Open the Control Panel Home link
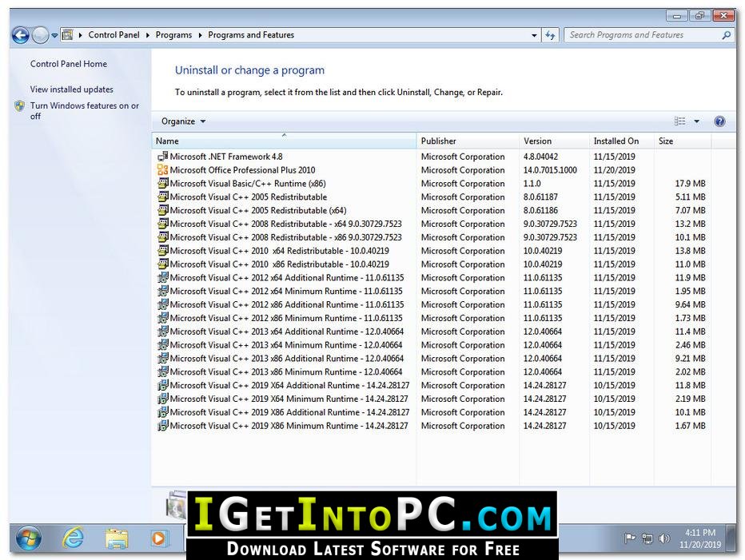745x560 pixels. 69,64
